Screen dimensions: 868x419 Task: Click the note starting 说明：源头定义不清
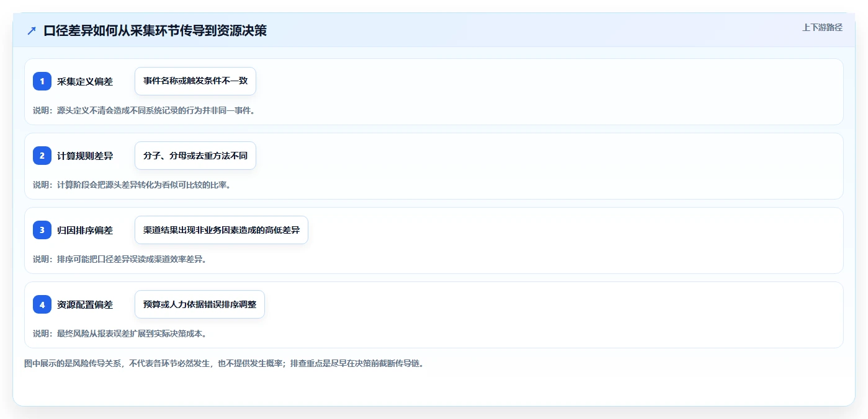pos(144,110)
